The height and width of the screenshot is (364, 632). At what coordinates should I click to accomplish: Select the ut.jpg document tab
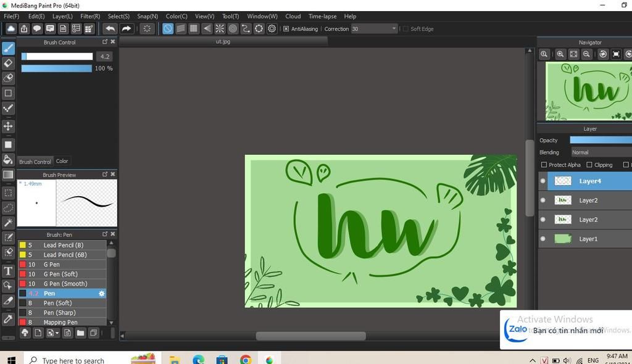[x=223, y=41]
